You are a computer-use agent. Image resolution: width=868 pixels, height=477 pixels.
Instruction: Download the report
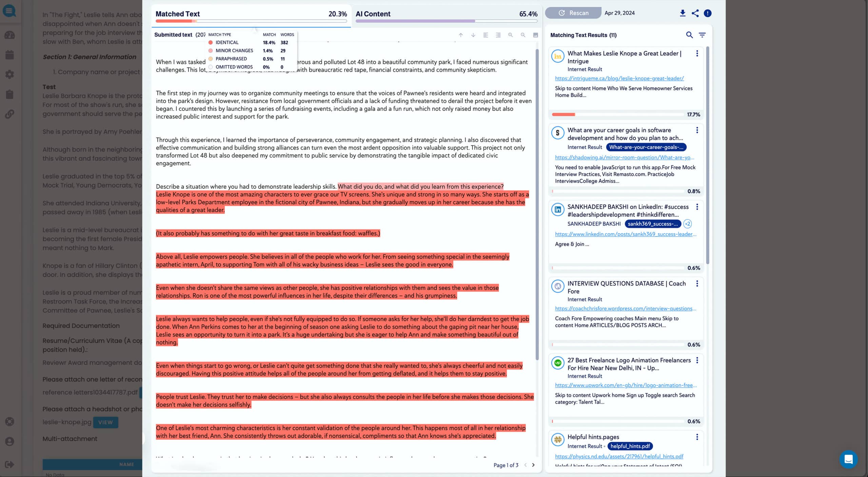683,13
